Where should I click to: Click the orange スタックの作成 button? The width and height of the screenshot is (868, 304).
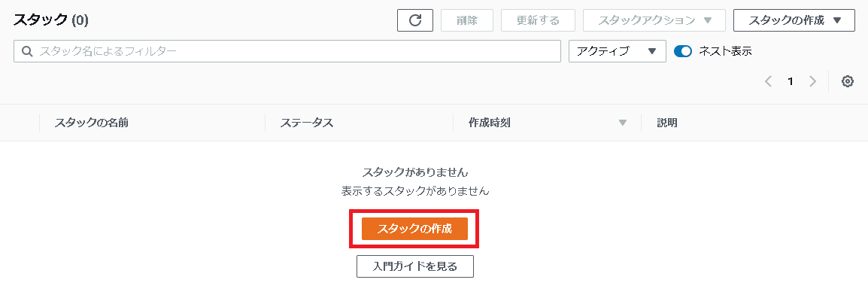click(414, 229)
